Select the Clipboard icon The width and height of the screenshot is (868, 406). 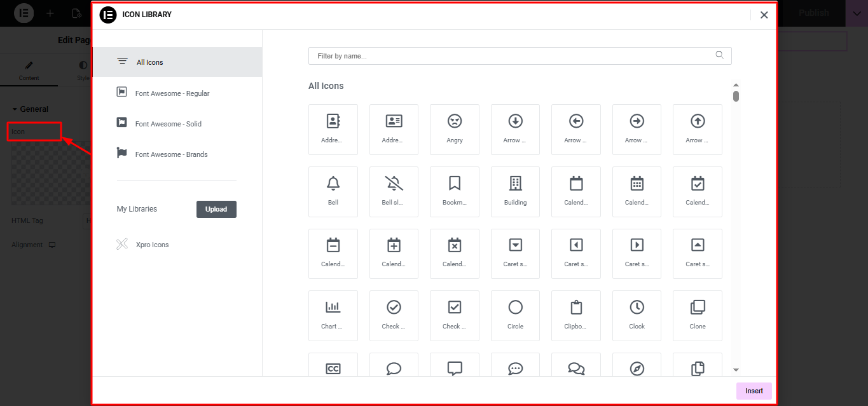[575, 315]
